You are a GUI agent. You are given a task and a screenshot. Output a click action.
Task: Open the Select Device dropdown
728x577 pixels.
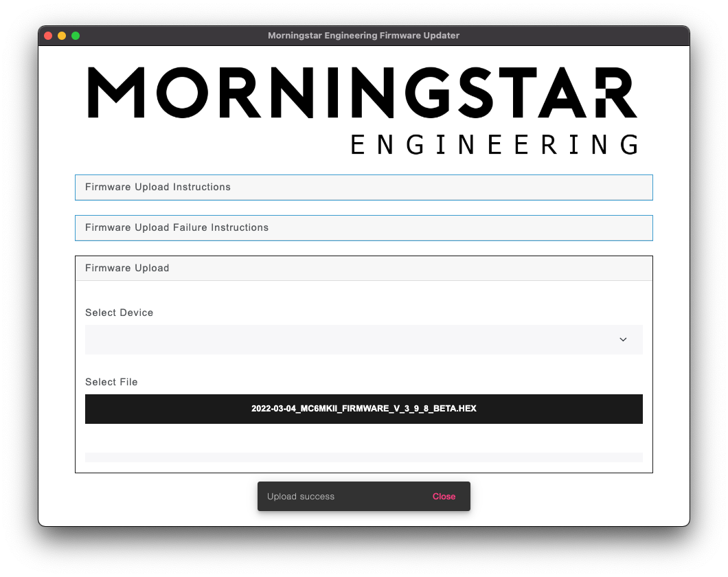363,340
